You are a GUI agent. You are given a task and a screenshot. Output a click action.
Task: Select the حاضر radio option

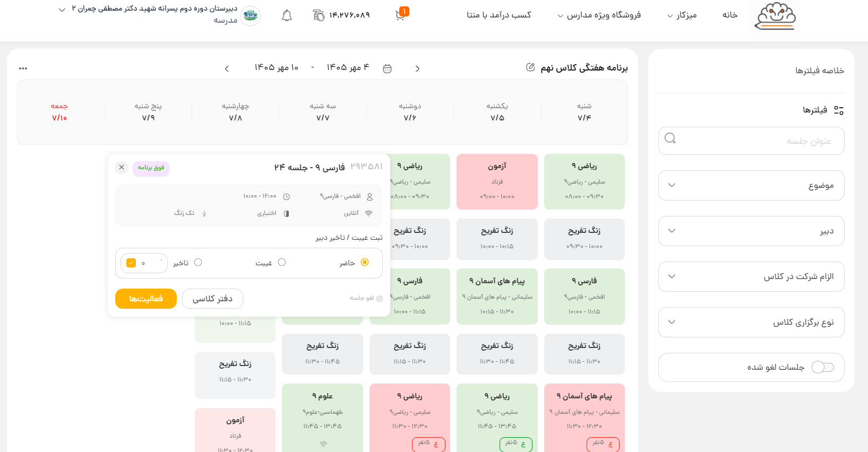tap(365, 262)
